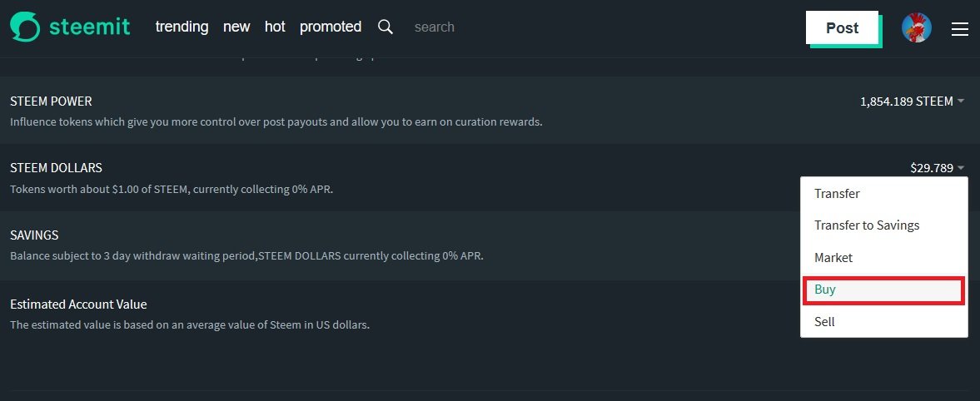Click the steemit wordmark text
The height and width of the screenshot is (401, 980).
coord(89,27)
